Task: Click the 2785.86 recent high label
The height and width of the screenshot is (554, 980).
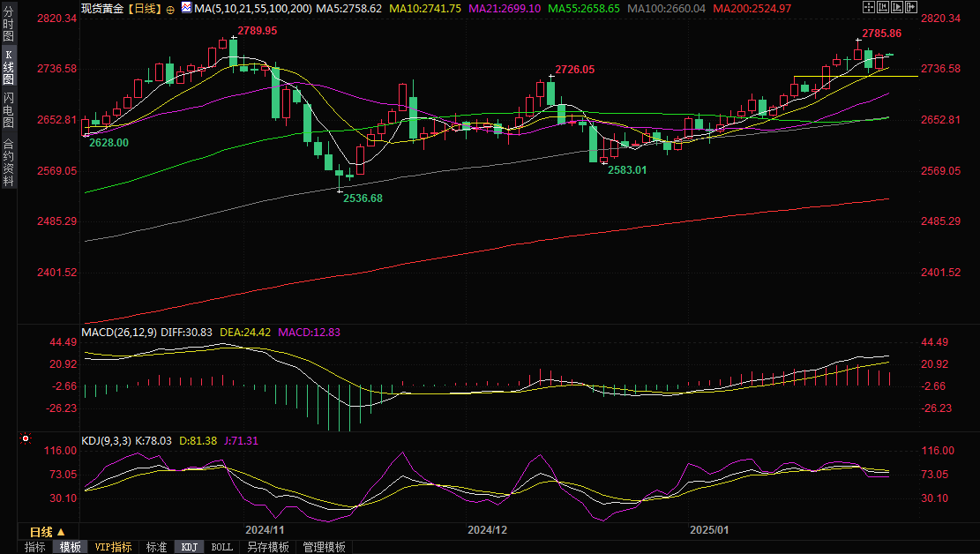Action: coord(882,34)
